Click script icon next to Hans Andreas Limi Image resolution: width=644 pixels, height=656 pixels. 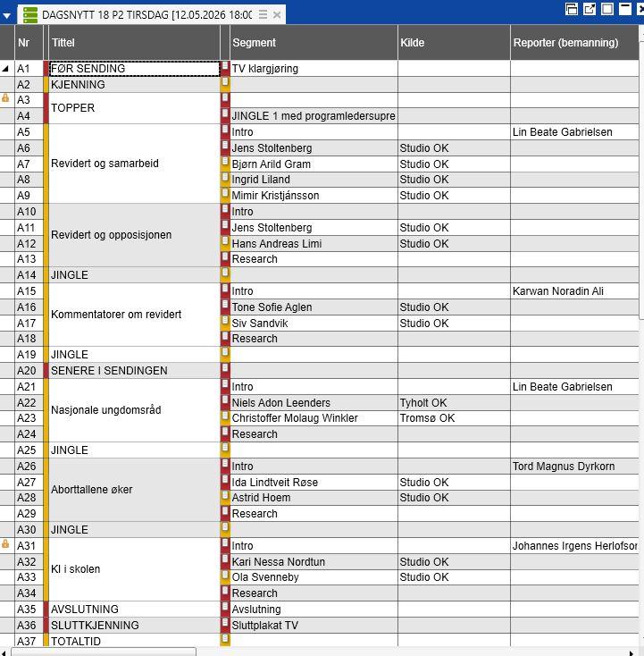(x=225, y=241)
